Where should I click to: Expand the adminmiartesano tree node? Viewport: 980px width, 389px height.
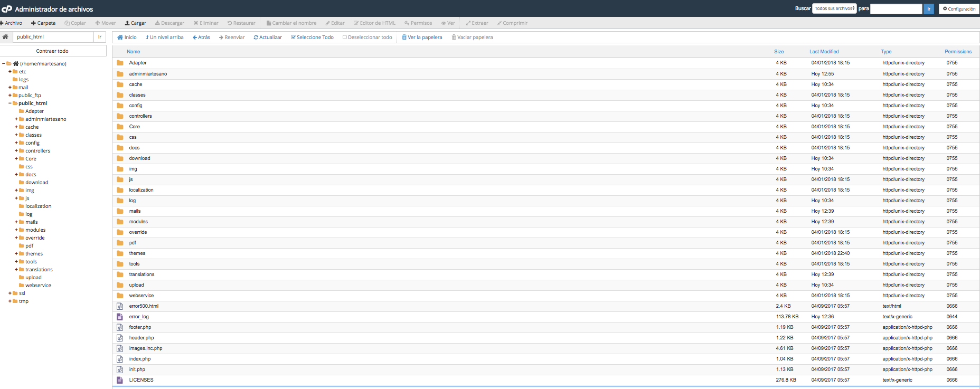[x=16, y=119]
